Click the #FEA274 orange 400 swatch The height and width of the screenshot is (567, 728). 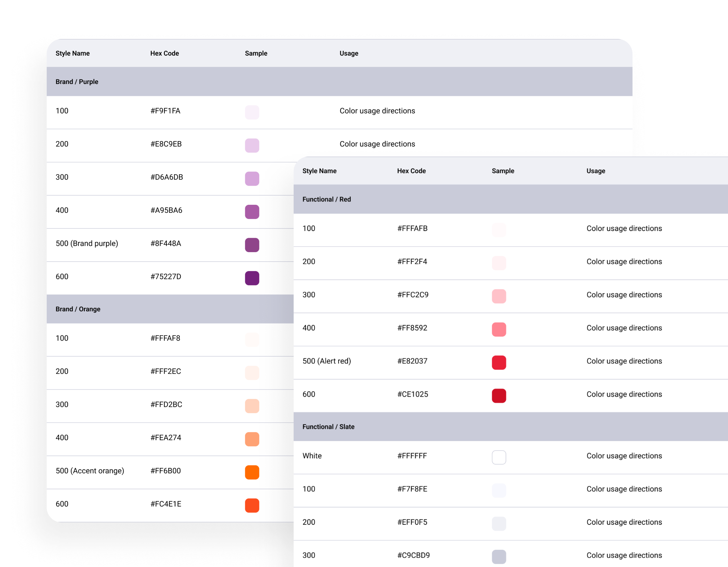252,439
